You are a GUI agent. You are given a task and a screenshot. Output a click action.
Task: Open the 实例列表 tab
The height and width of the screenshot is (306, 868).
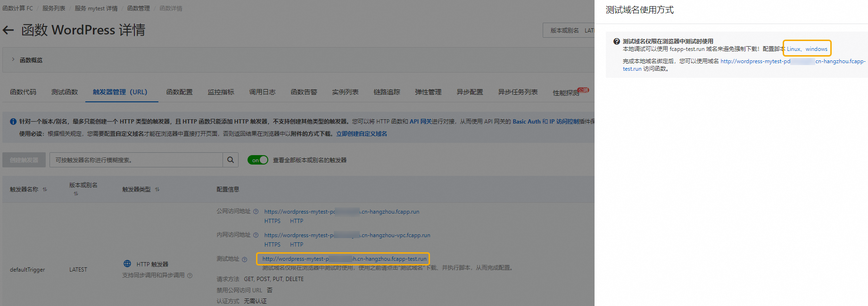pos(346,92)
